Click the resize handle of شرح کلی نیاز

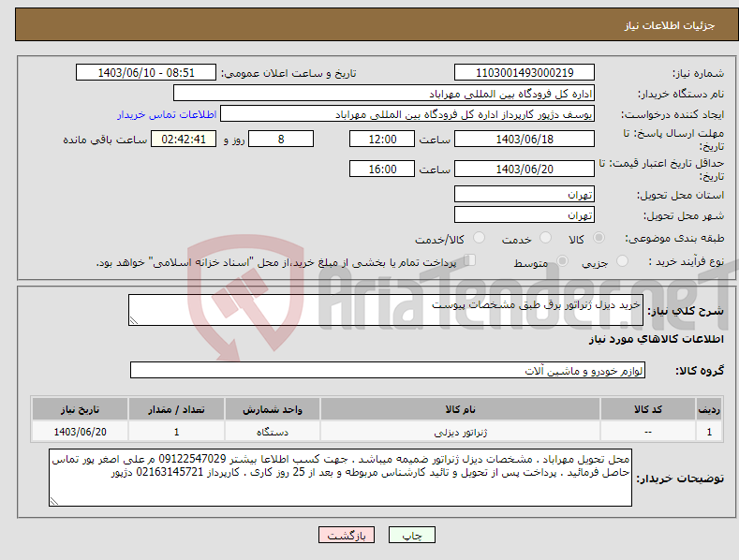pos(134,321)
